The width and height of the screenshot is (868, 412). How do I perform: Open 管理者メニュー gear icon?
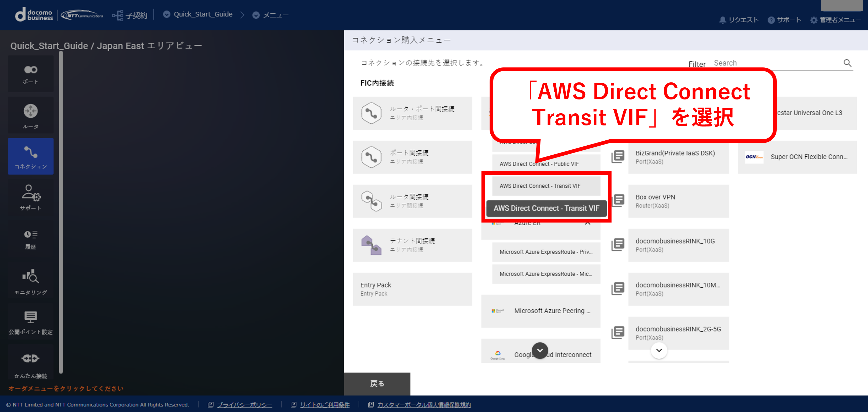click(814, 20)
